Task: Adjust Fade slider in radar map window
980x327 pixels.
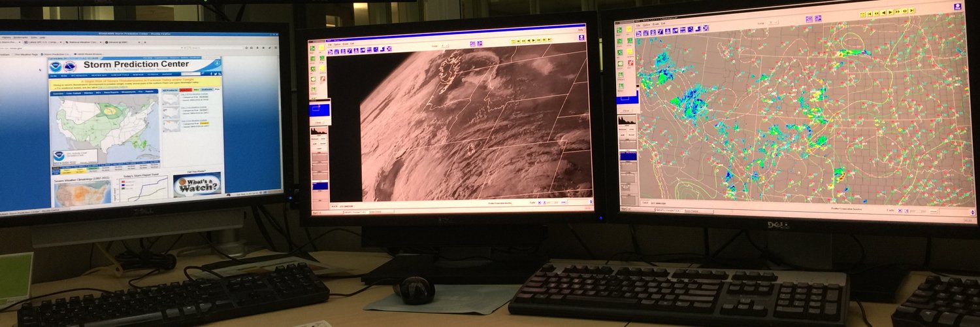Action: pos(918,211)
